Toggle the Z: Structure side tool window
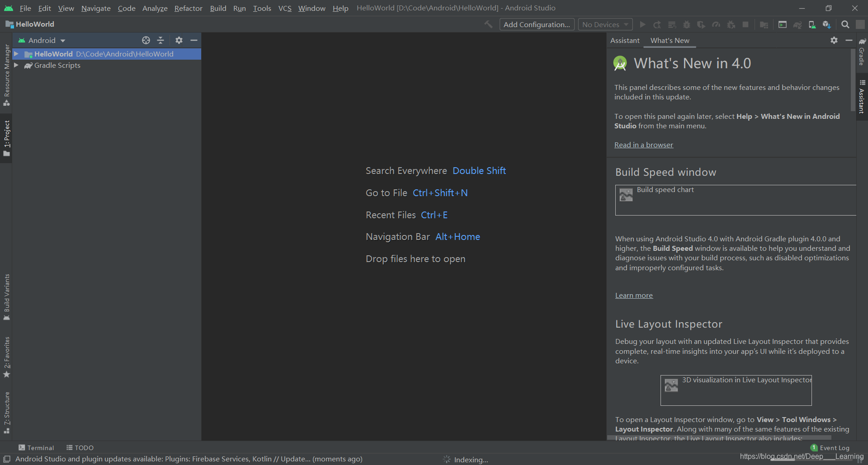Image resolution: width=868 pixels, height=465 pixels. coord(6,413)
